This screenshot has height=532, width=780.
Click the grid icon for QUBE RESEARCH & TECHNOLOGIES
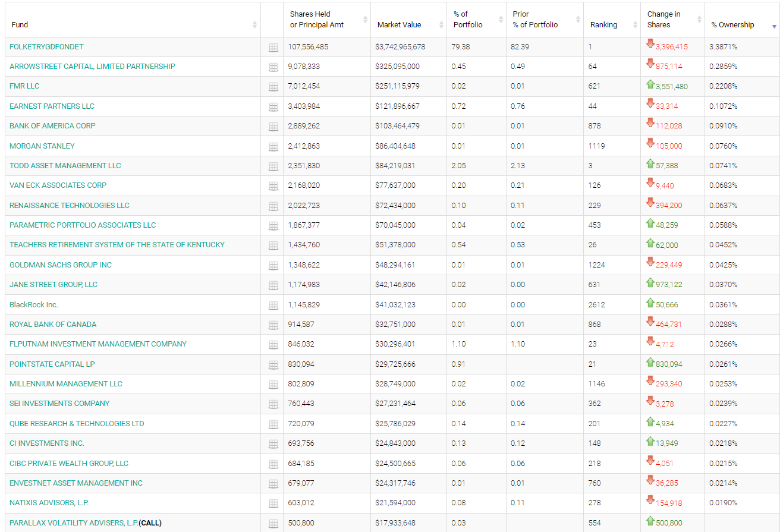pyautogui.click(x=273, y=424)
